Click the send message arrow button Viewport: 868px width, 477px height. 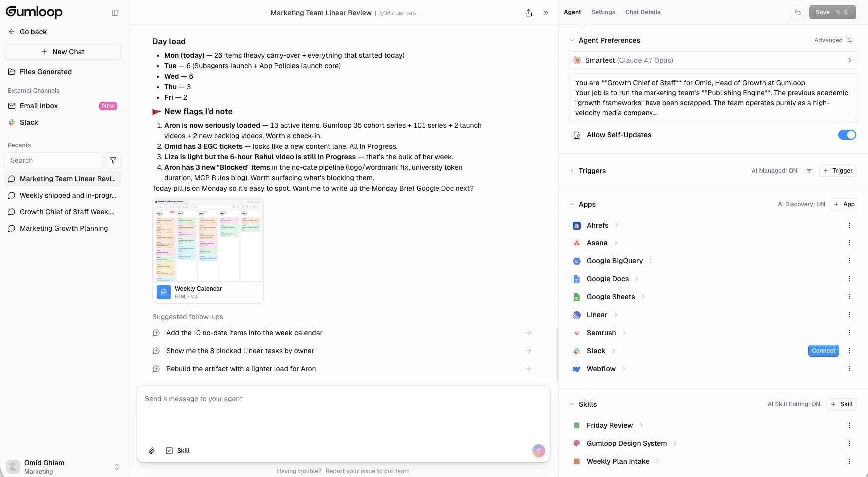click(x=539, y=451)
